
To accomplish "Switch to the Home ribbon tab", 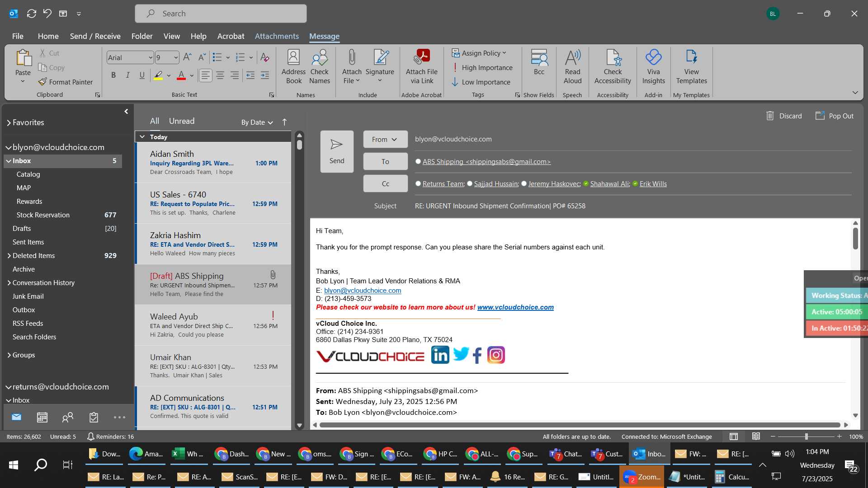I will (x=48, y=36).
